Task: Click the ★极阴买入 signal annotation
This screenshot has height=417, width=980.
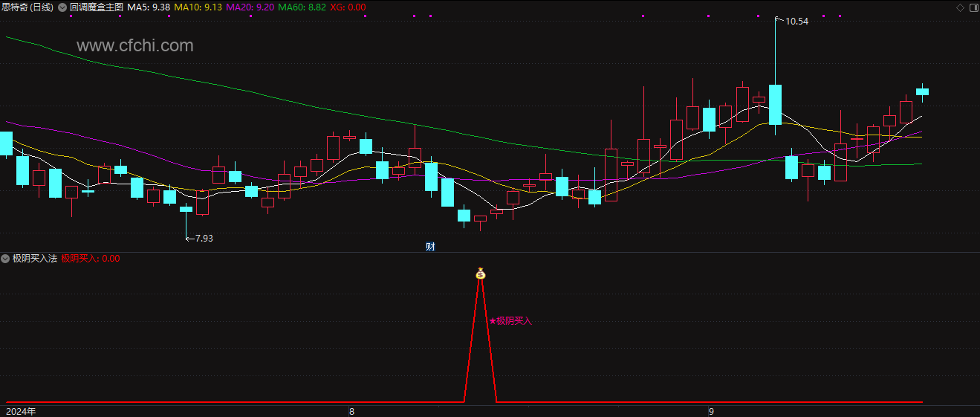Action: pyautogui.click(x=510, y=321)
